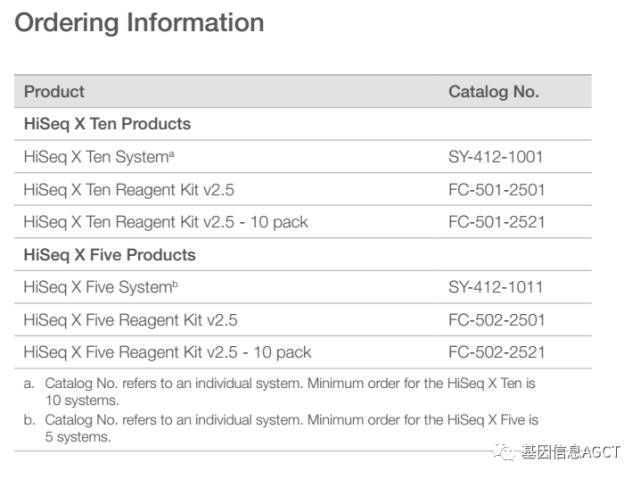Click the 基因信息AGCT watermark text
This screenshot has width=640, height=479.
click(570, 453)
